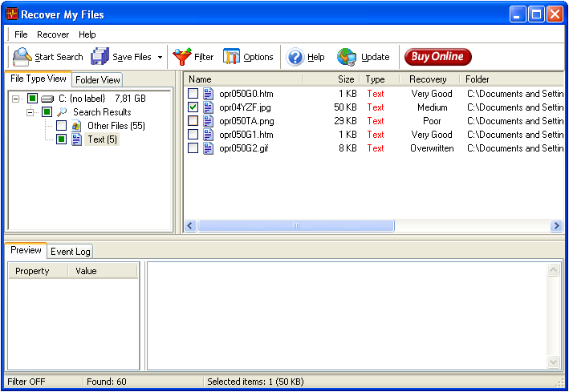Click the file list left scroll arrow
Image resolution: width=569 pixels, height=392 pixels.
click(x=190, y=225)
